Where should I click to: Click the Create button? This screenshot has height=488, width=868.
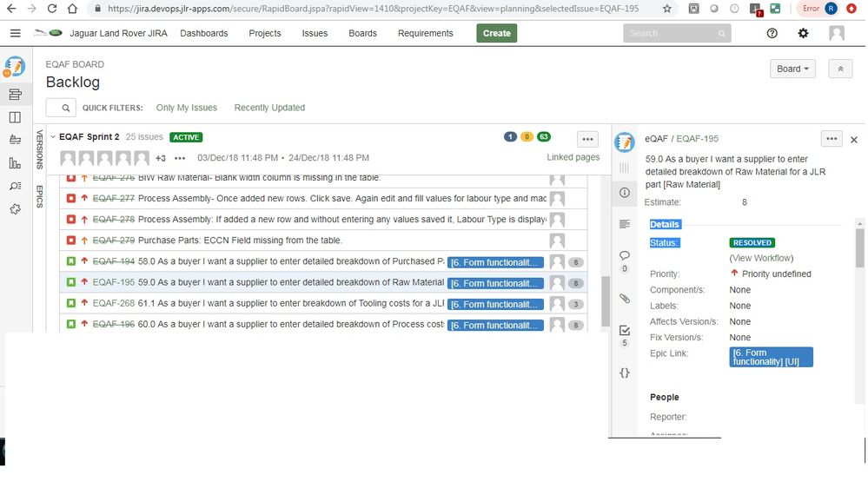click(496, 33)
